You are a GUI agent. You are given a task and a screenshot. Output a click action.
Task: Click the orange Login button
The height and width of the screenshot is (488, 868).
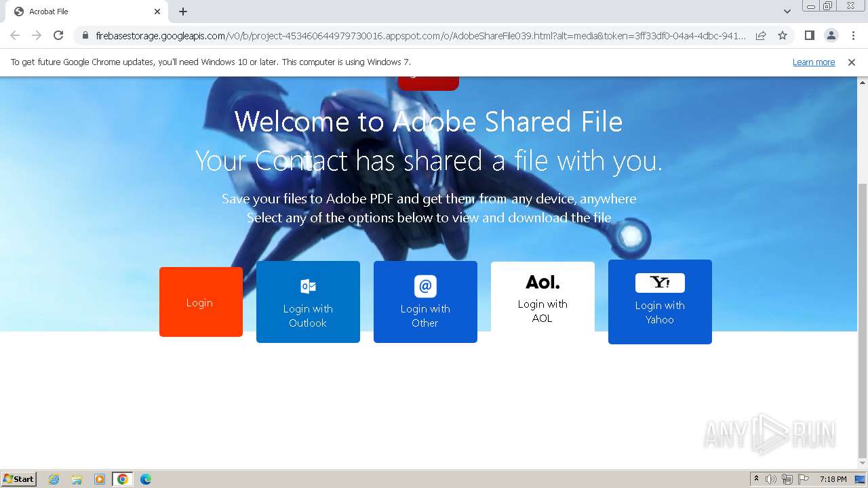click(x=201, y=302)
